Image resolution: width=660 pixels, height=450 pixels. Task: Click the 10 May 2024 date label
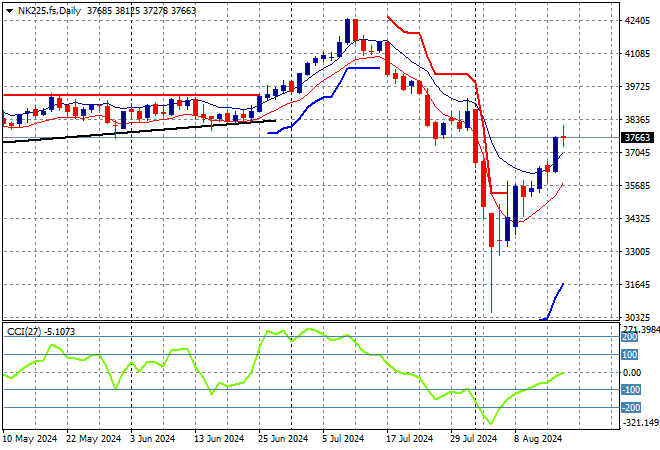(32, 438)
